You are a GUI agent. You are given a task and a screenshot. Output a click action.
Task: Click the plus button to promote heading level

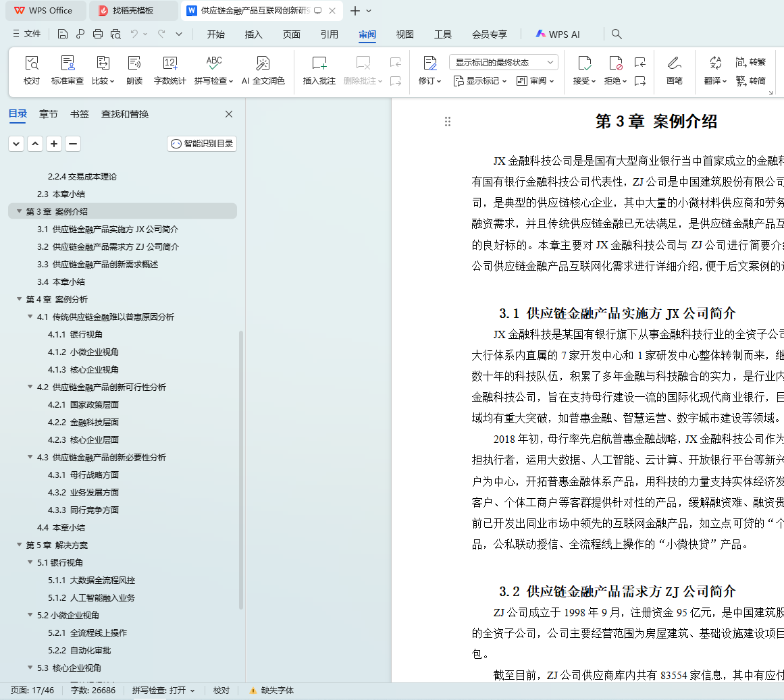(54, 144)
